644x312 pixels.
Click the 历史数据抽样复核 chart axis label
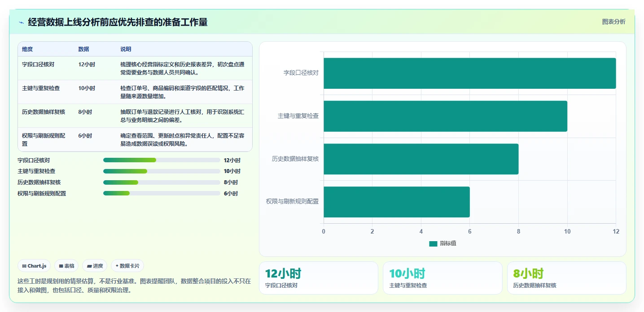[x=295, y=159]
